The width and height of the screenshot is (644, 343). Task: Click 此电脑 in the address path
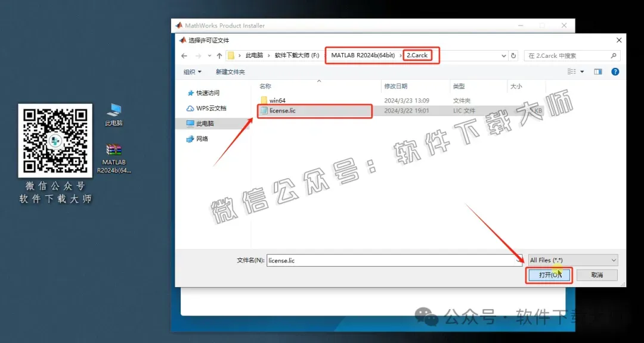pos(254,55)
